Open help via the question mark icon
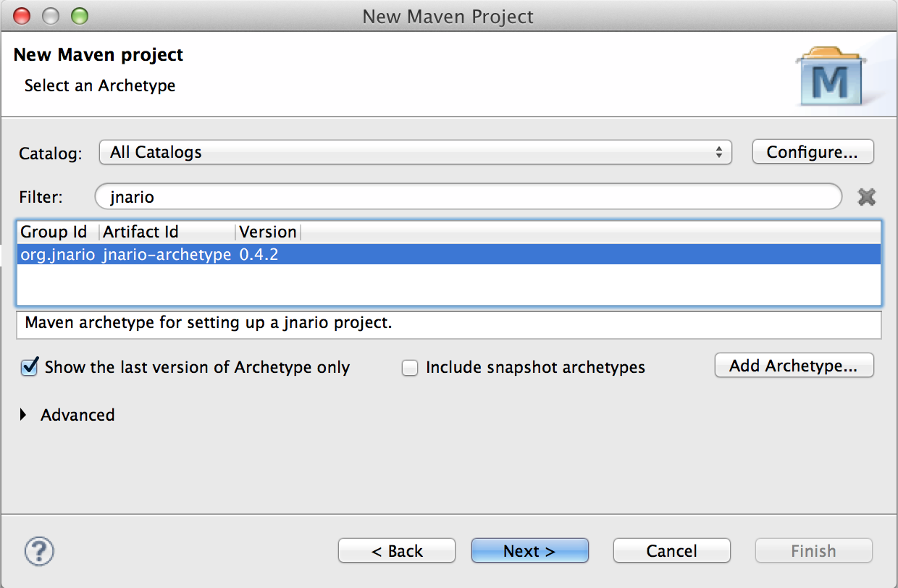This screenshot has width=898, height=588. [x=39, y=550]
